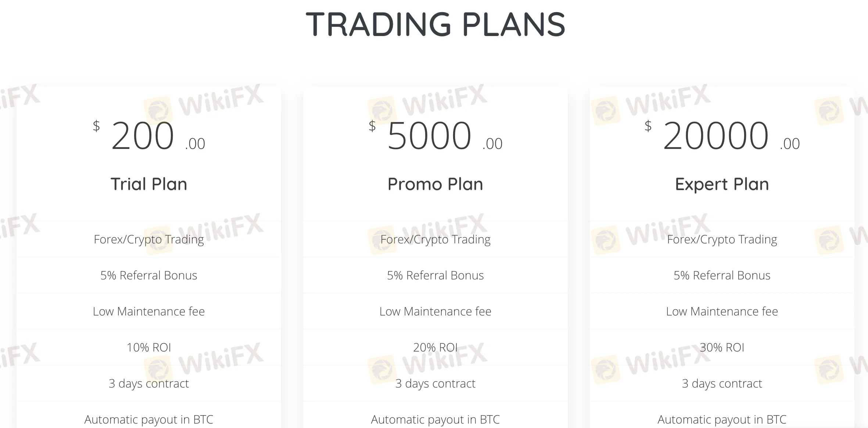Click the 10% ROI row
The width and height of the screenshot is (868, 428).
click(x=149, y=347)
